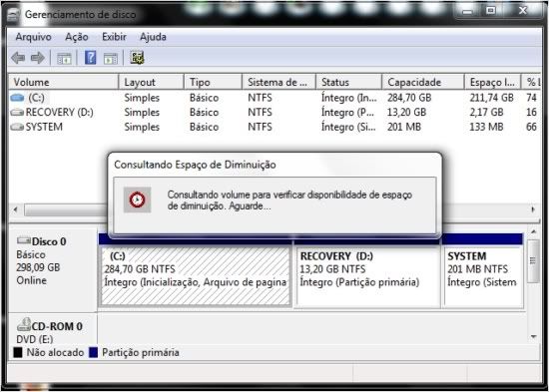
Task: Click the disk pane vertical scrollbar thumb
Action: (533, 260)
